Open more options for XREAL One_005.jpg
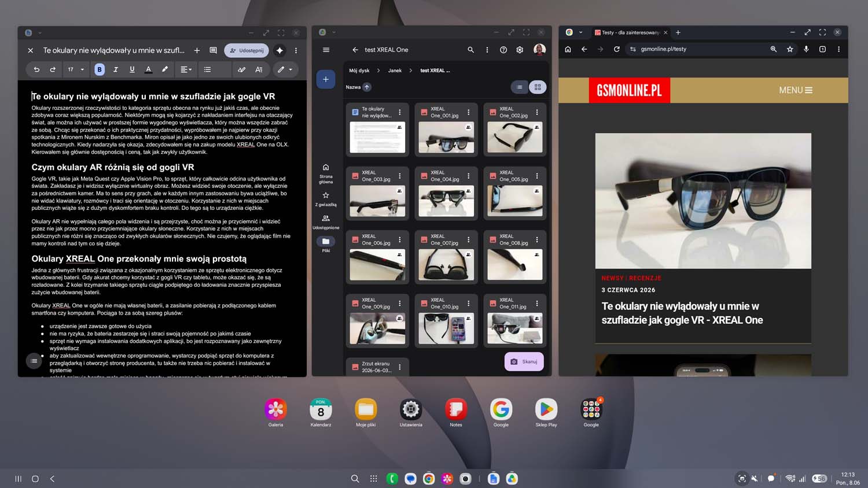This screenshot has width=868, height=488. click(x=537, y=176)
